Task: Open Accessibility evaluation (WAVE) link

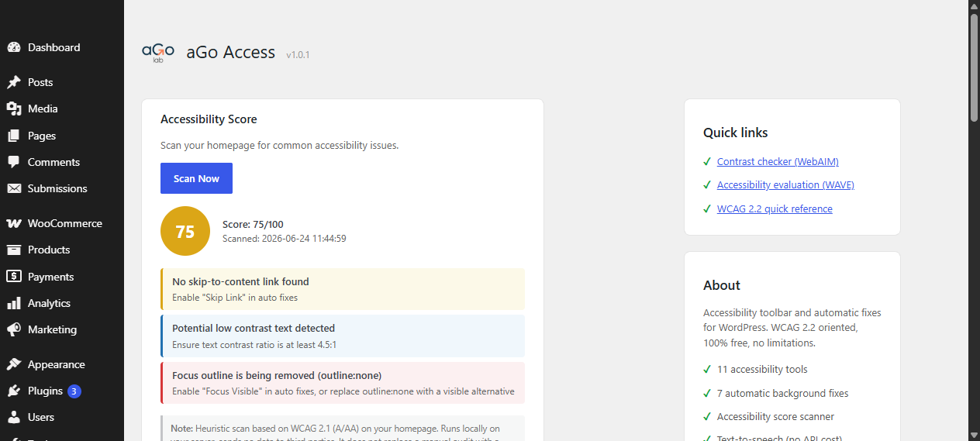Action: pos(785,185)
